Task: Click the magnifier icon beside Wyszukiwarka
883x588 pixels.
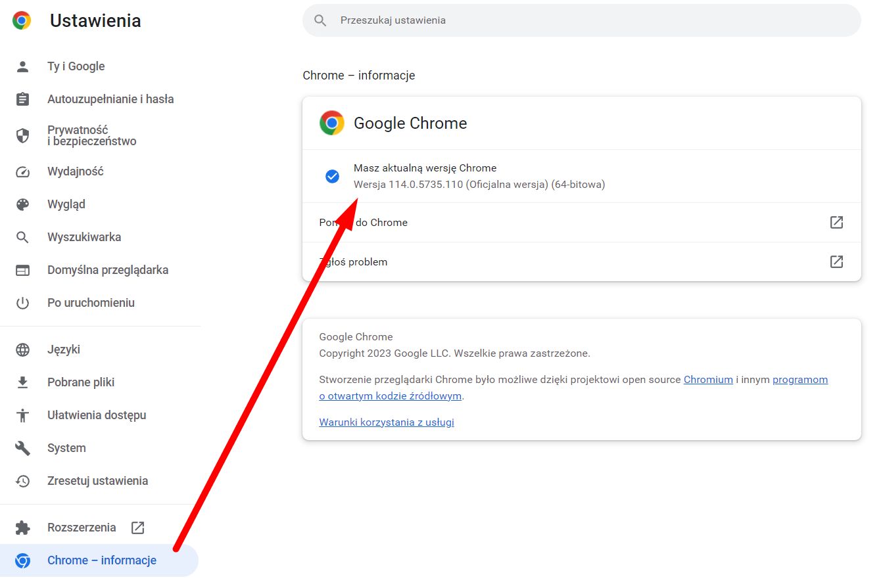Action: point(22,237)
